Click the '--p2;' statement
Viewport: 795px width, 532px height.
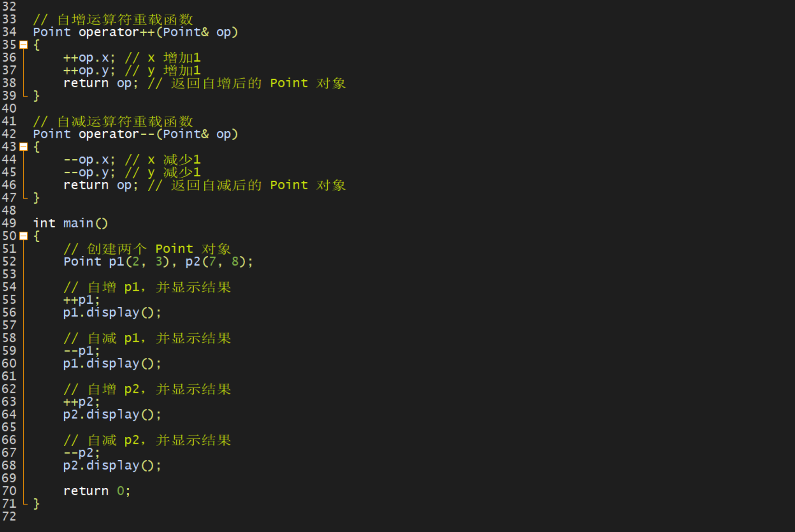click(x=82, y=453)
